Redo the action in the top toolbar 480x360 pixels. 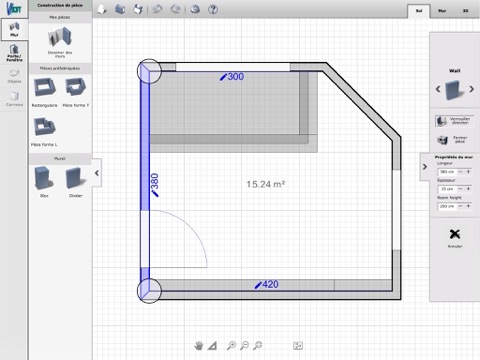(175, 9)
